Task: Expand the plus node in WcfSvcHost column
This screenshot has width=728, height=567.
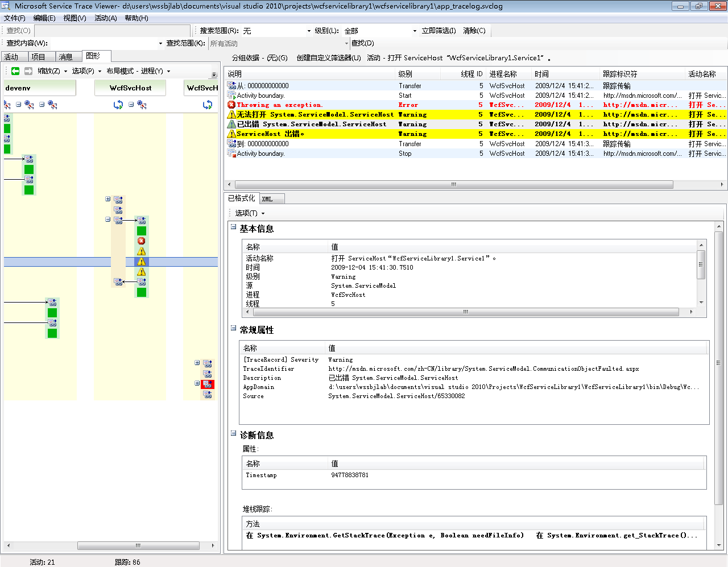Action: (x=108, y=199)
